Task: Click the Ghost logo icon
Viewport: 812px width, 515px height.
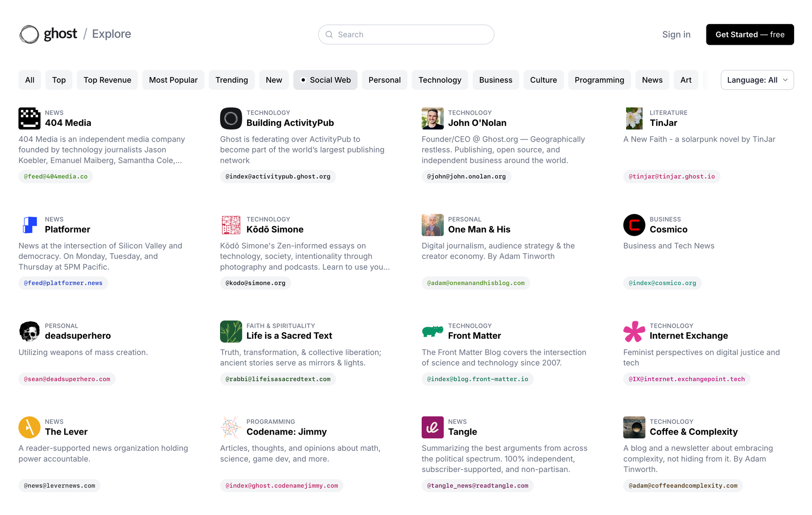Action: click(29, 34)
